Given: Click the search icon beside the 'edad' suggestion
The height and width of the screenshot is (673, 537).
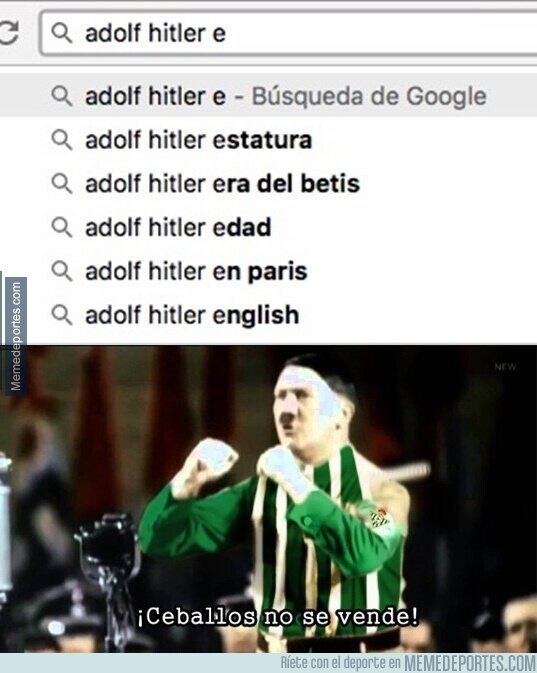Looking at the screenshot, I should (62, 227).
